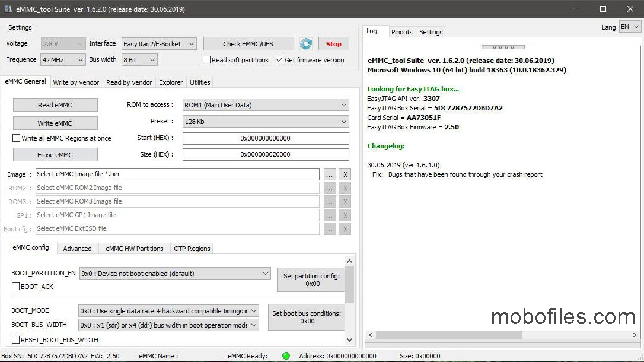Enable Write all eMMC Regions at once
This screenshot has height=362, width=644.
point(16,138)
